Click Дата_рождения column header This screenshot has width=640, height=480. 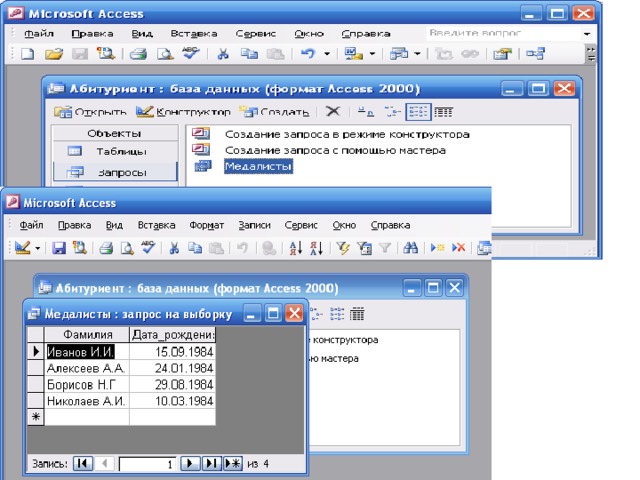(173, 335)
